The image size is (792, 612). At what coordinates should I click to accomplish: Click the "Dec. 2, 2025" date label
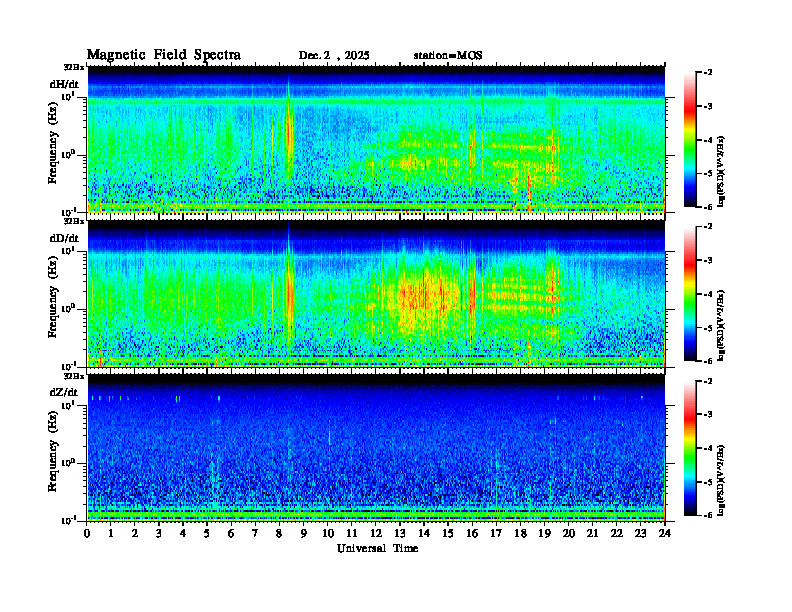[334, 56]
